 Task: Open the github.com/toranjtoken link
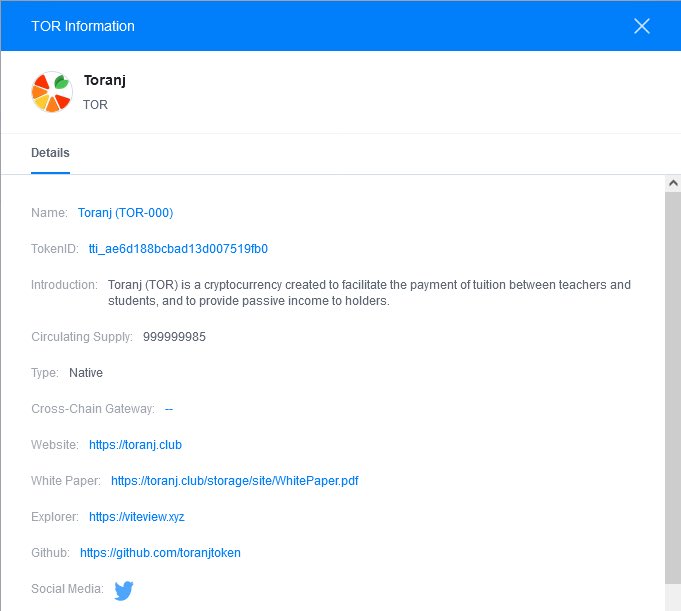(x=160, y=553)
